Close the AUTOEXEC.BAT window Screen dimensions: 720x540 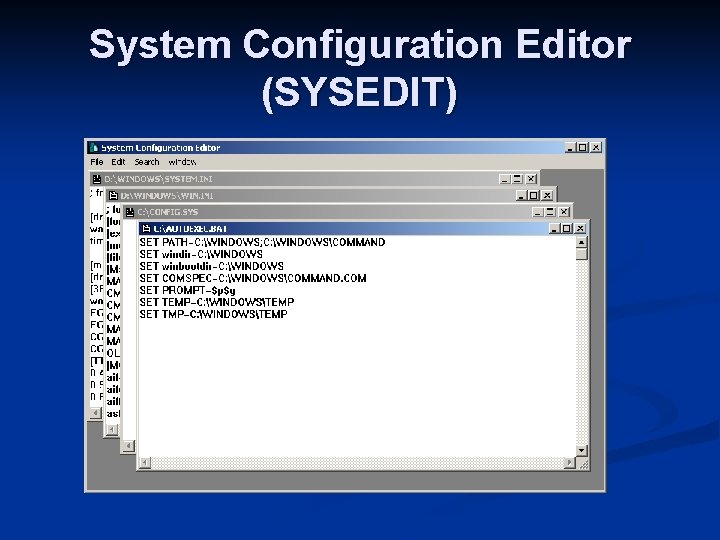(x=580, y=229)
